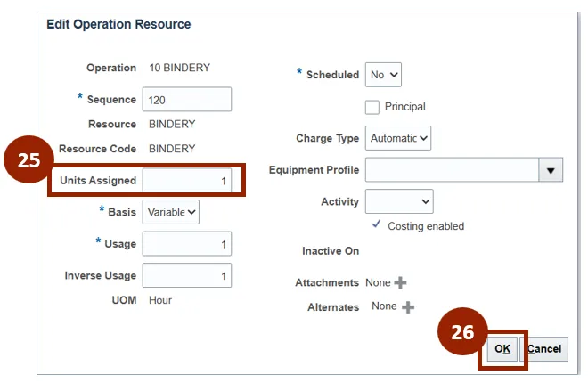Cancel the Edit Operation Resource dialog
This screenshot has height=383, width=588.
543,349
